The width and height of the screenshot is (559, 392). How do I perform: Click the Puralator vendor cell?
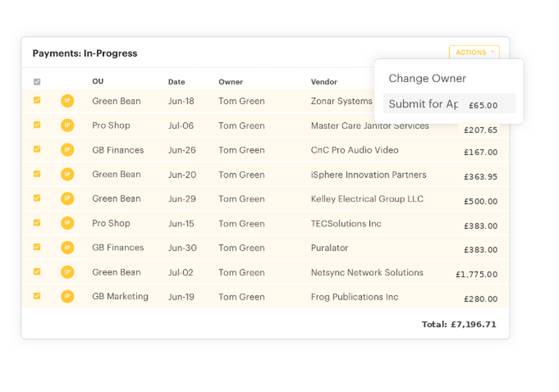tap(329, 248)
